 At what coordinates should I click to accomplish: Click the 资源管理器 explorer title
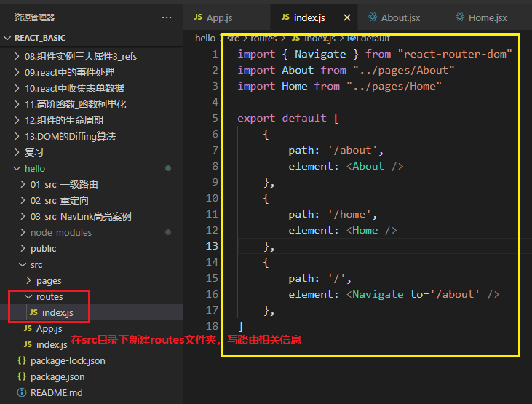click(35, 17)
